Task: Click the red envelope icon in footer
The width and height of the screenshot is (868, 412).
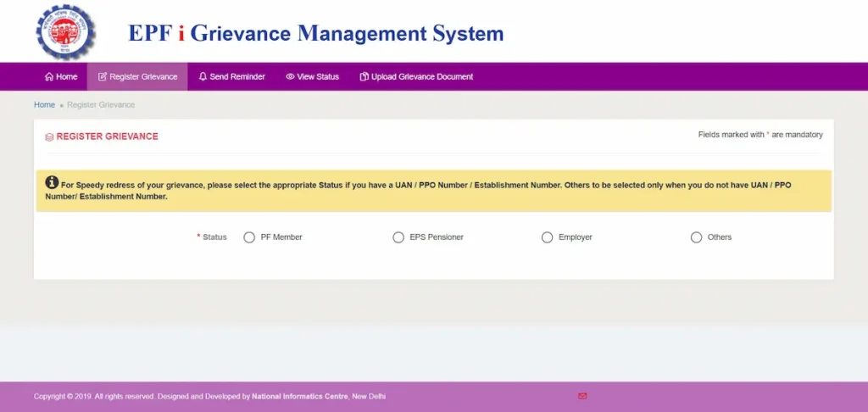Action: [x=582, y=396]
